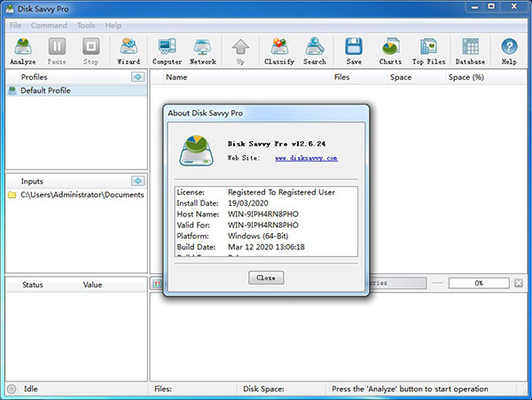The width and height of the screenshot is (532, 400).
Task: Open the File menu
Action: point(15,26)
